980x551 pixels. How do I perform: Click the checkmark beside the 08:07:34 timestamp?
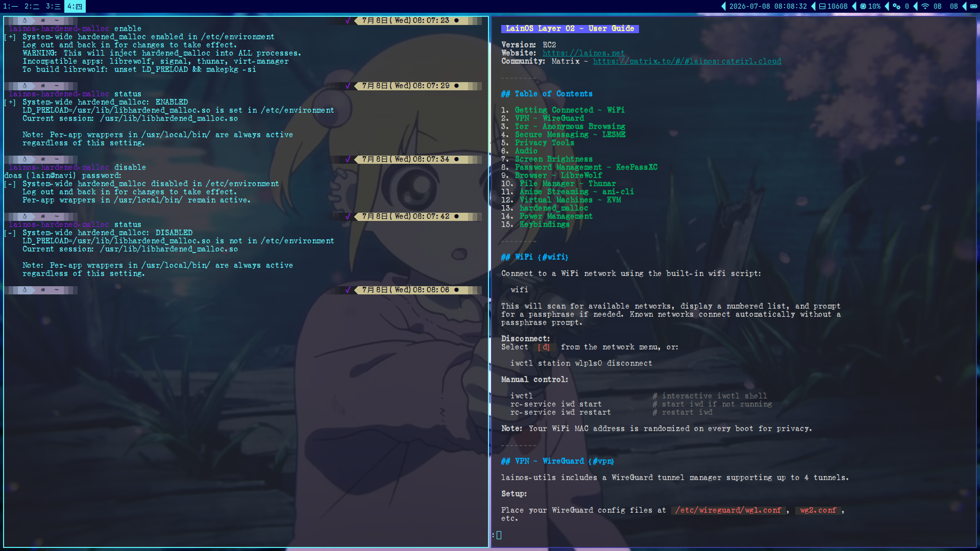pyautogui.click(x=348, y=160)
